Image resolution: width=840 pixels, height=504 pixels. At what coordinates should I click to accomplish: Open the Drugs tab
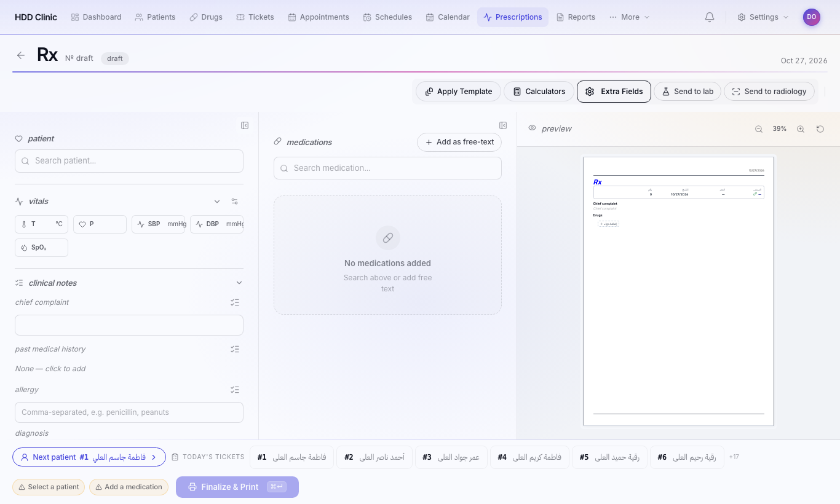click(206, 17)
